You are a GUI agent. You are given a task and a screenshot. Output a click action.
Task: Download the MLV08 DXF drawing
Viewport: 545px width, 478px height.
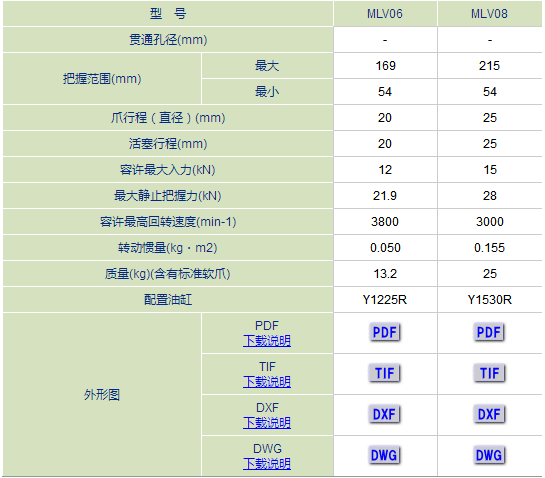pyautogui.click(x=489, y=414)
